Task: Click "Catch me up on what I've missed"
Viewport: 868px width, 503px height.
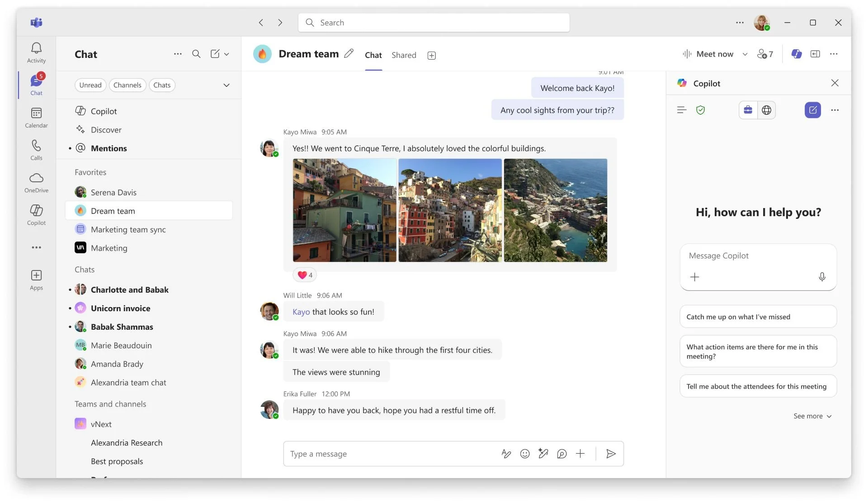Action: pos(758,317)
